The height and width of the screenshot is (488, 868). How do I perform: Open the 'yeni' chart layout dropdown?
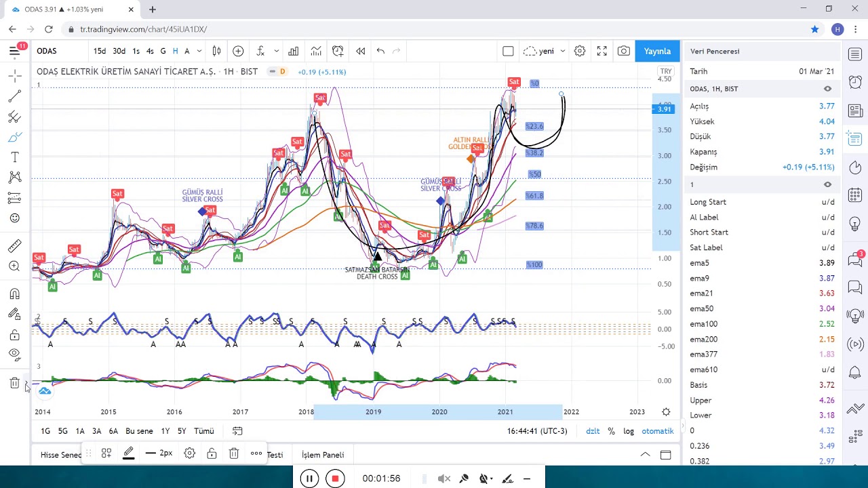(545, 51)
